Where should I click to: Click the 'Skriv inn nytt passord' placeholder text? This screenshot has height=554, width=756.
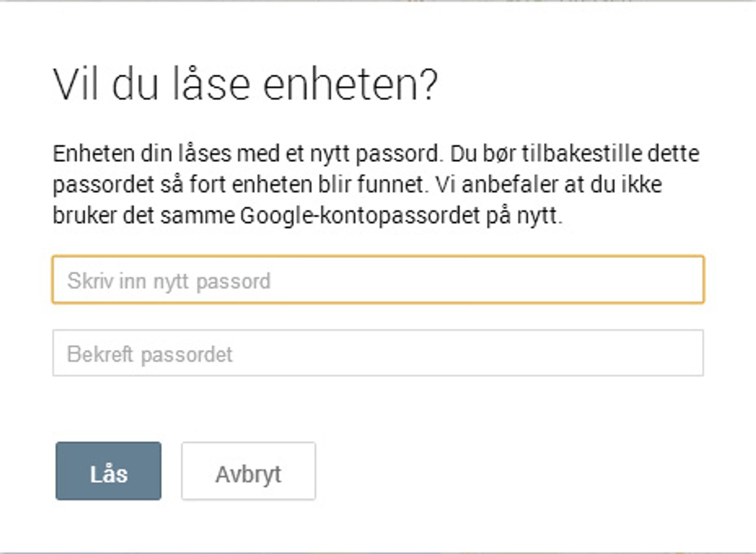169,281
